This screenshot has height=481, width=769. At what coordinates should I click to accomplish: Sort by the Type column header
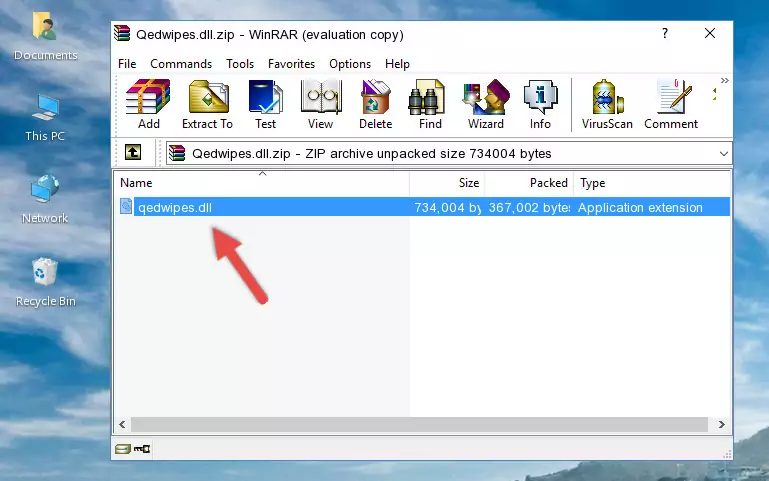[652, 183]
